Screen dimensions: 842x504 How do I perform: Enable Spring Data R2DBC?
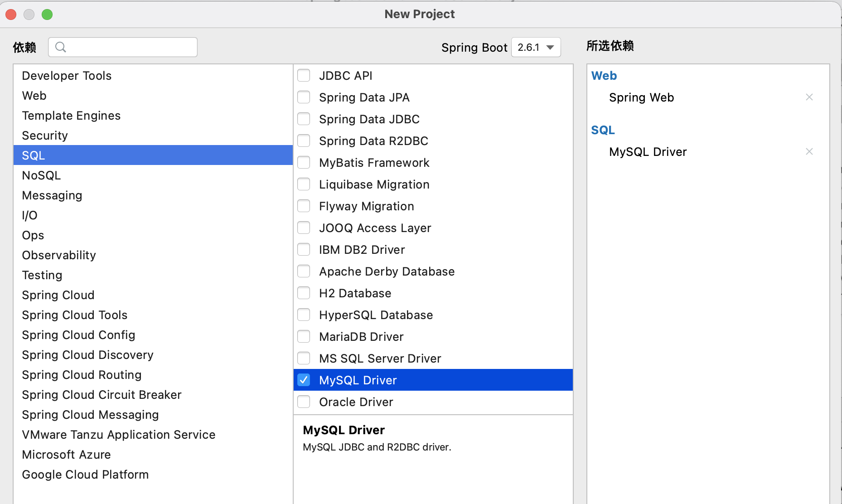pyautogui.click(x=304, y=141)
